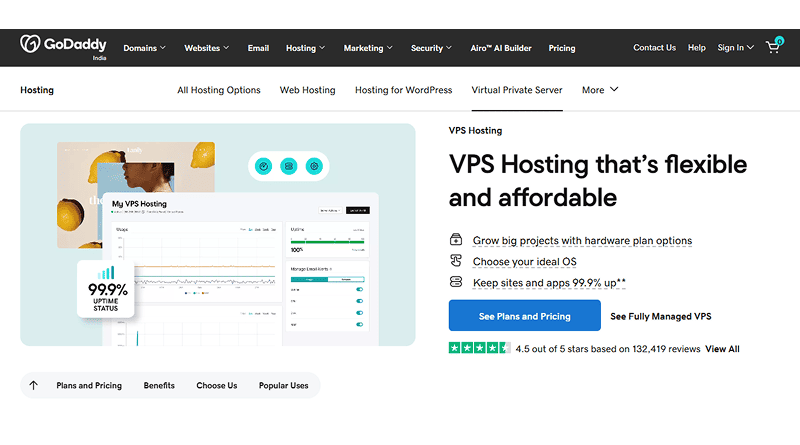The width and height of the screenshot is (800, 445).
Task: Click Grow big projects with hardware plan options
Action: click(582, 240)
